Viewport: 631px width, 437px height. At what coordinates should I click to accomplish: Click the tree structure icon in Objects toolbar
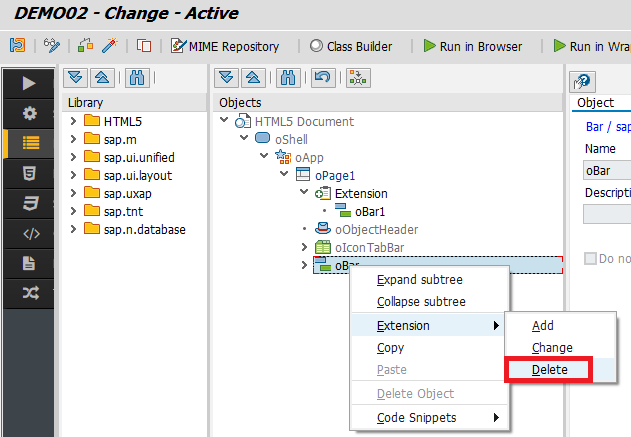point(358,78)
